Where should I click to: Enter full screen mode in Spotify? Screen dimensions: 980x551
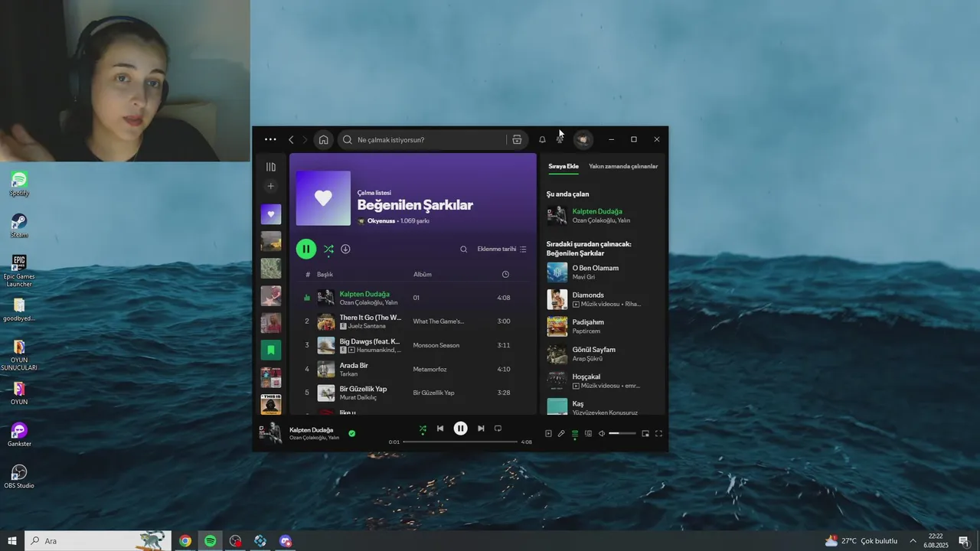coord(658,433)
